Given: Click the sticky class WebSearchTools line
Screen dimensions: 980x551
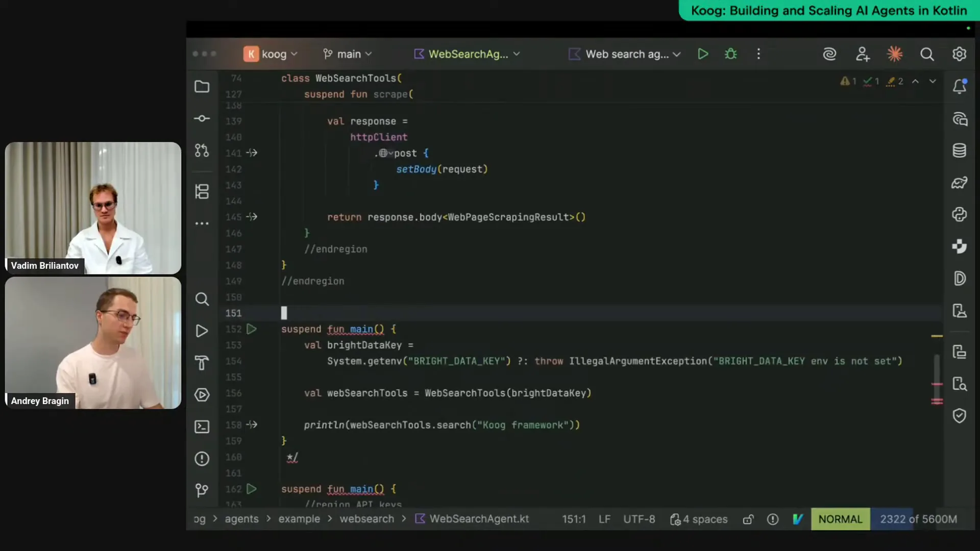Looking at the screenshot, I should click(x=341, y=78).
